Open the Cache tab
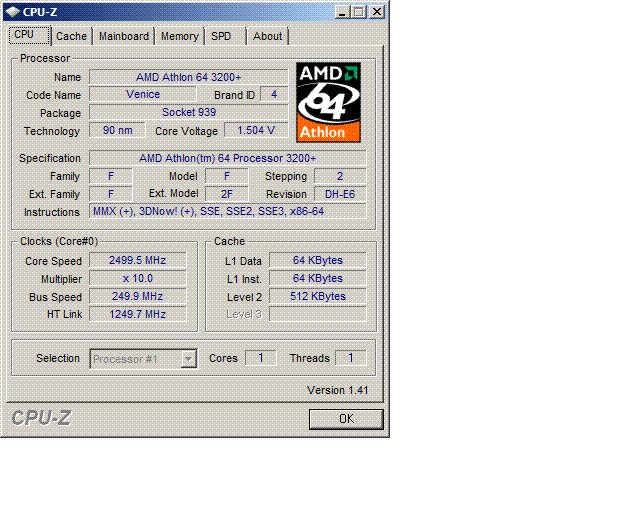This screenshot has width=640, height=512. point(71,36)
